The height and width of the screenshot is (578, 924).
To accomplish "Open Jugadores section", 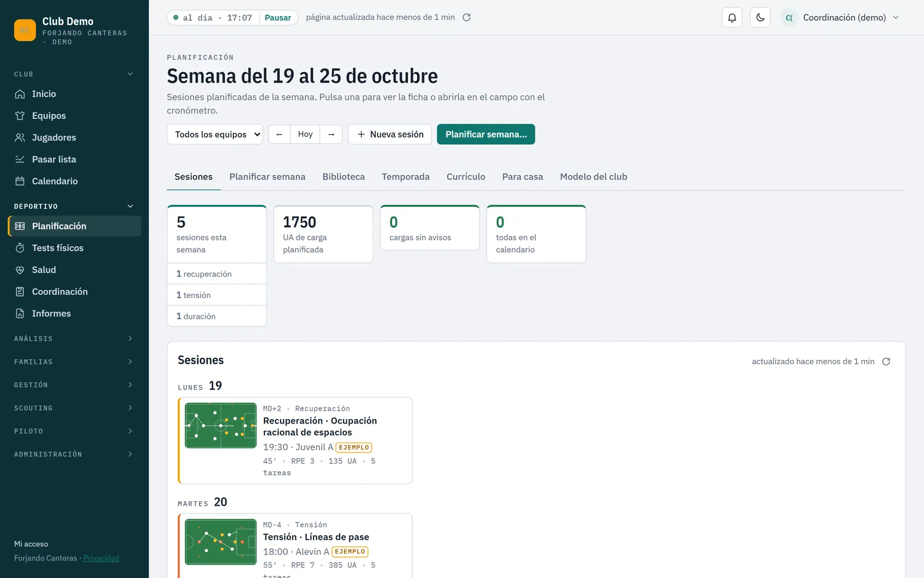I will [74, 138].
